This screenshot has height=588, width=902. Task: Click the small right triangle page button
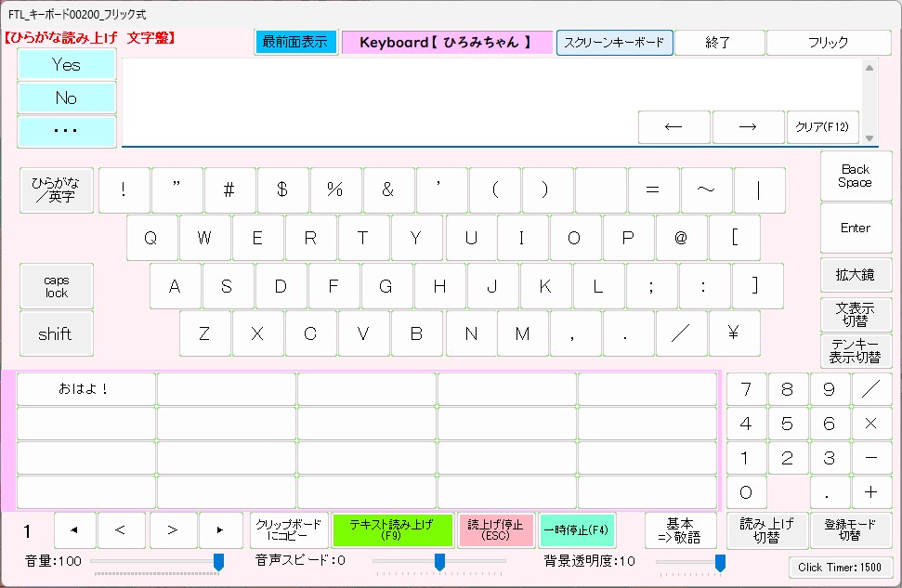(220, 530)
